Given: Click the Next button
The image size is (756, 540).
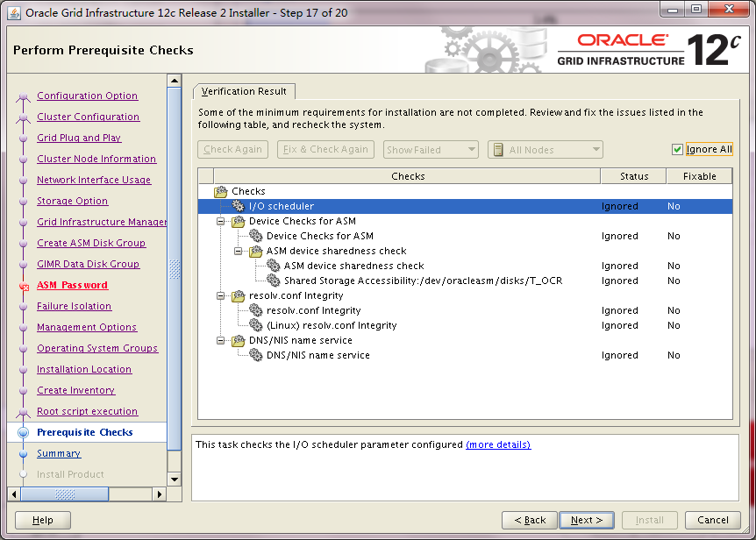Looking at the screenshot, I should click(586, 520).
